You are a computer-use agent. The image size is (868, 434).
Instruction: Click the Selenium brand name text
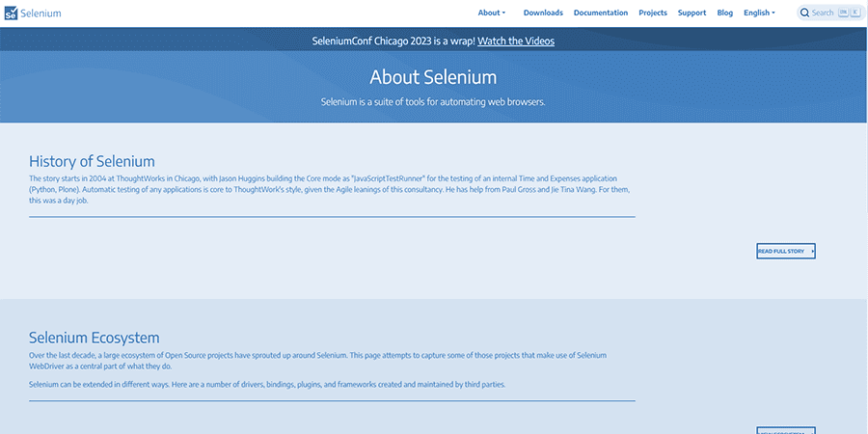pyautogui.click(x=41, y=14)
